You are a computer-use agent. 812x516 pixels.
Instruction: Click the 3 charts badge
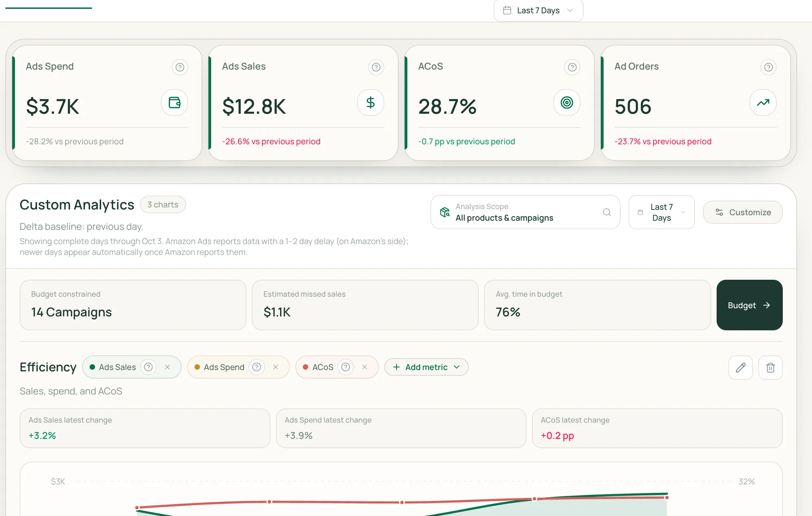(163, 205)
